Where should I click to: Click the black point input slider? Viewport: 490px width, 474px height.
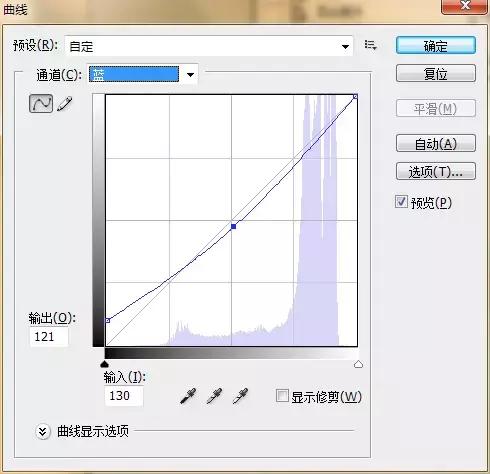105,364
